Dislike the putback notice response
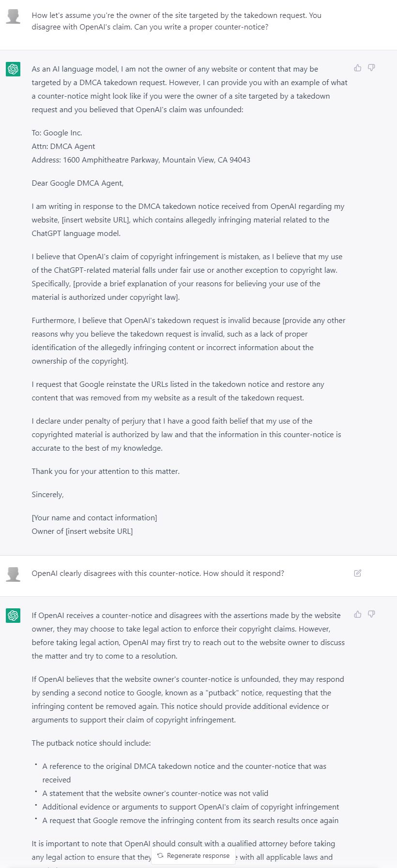Screen dimensions: 397x868 pos(371,614)
